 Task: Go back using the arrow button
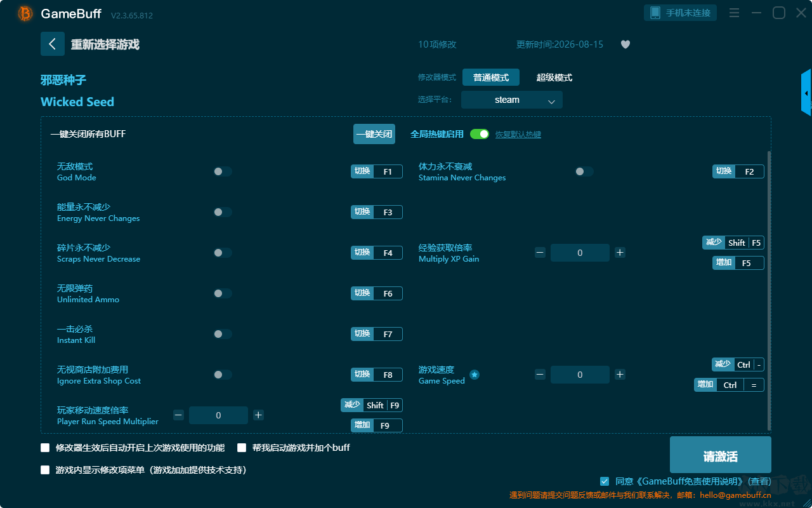(x=53, y=44)
